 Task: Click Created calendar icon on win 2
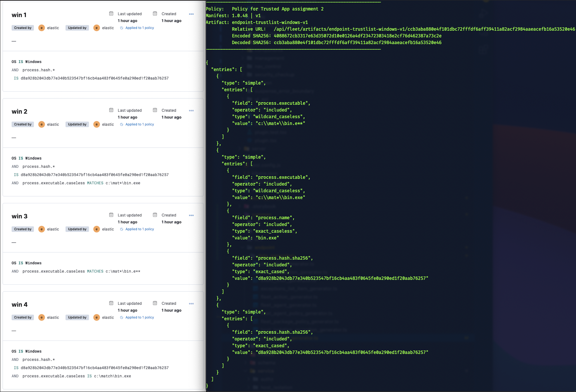coord(155,110)
